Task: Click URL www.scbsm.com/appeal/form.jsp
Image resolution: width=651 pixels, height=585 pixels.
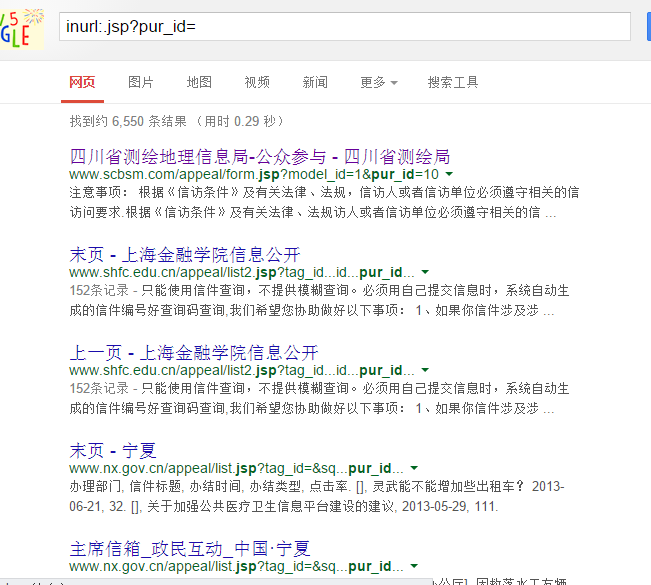Action: point(254,174)
